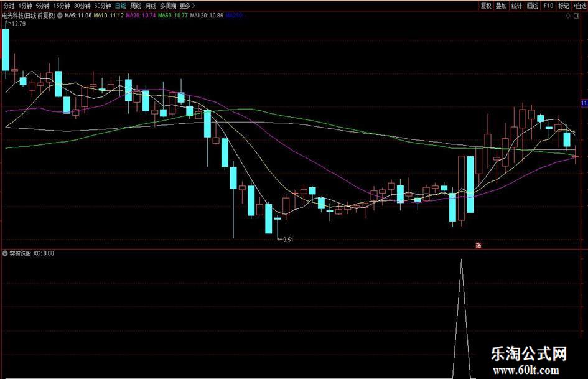Viewport: 588px width, 379px height.
Task: Switch to the 分时 intraday tab
Action: point(9,6)
